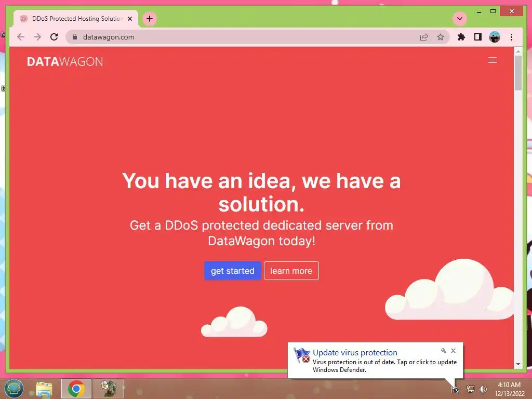Click the 'Get a DDoS protected' subheading
The image size is (532, 399).
[x=261, y=233]
